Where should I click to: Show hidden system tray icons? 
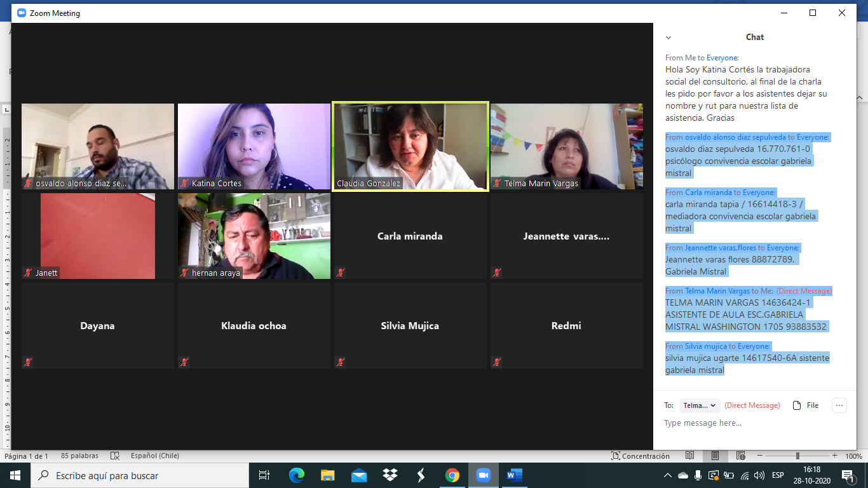tap(667, 475)
